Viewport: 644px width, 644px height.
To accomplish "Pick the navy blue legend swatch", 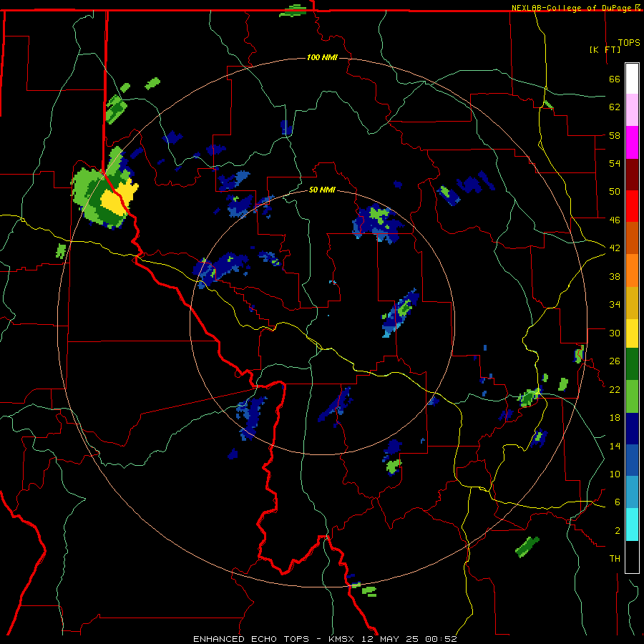I will point(632,429).
